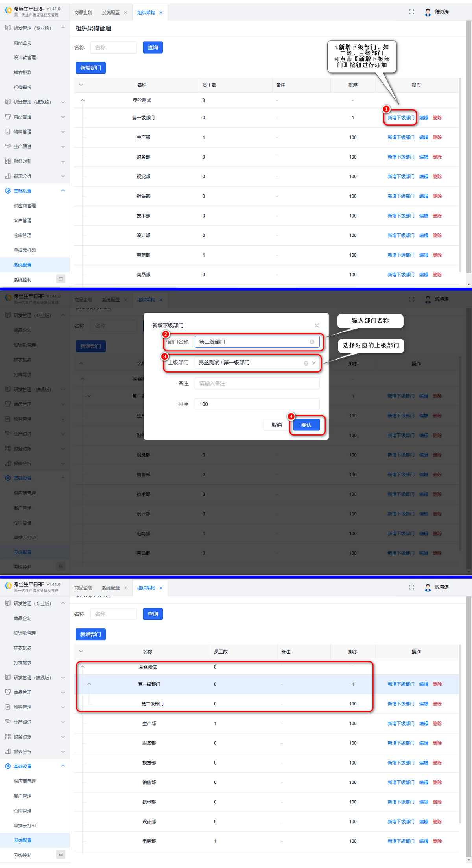The image size is (472, 868).
Task: Click 陈诗涛 avatar in the topmost header
Action: coord(428,12)
